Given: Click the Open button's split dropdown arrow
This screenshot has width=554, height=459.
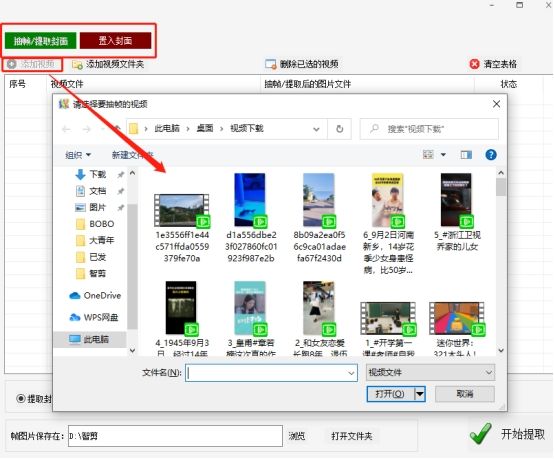Looking at the screenshot, I should tap(420, 394).
